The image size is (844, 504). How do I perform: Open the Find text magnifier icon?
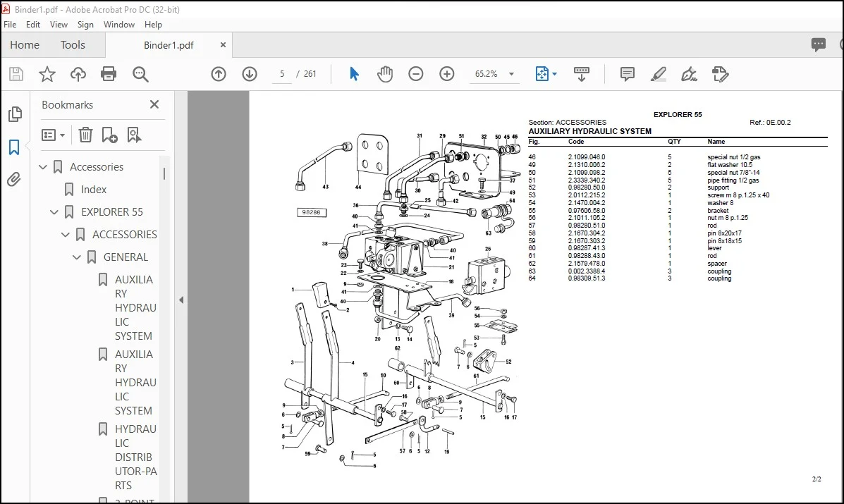click(x=140, y=74)
